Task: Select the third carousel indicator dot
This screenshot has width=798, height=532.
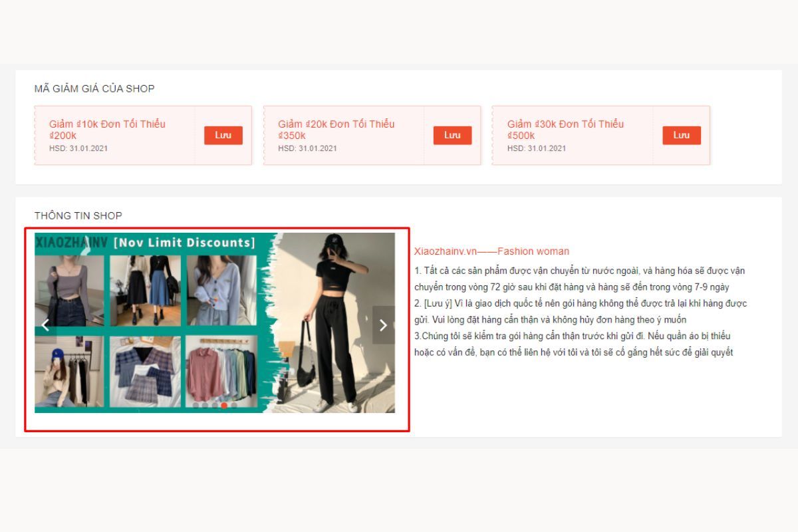Action: [214, 405]
